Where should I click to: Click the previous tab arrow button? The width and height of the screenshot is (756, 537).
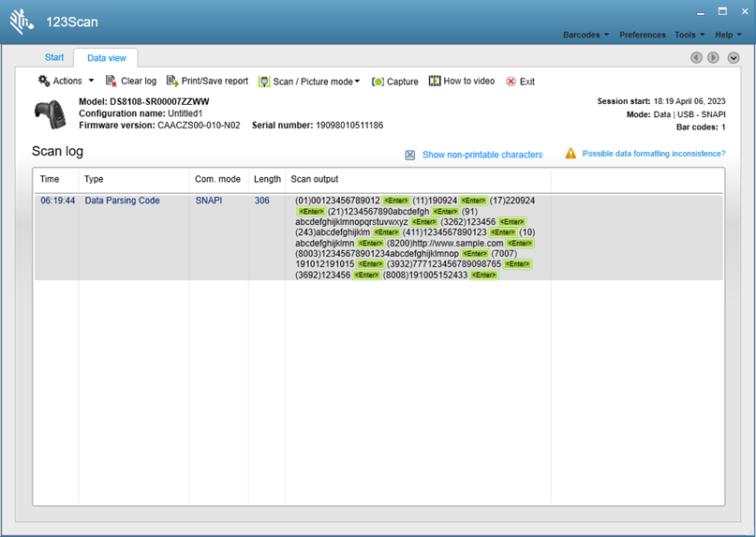(696, 58)
